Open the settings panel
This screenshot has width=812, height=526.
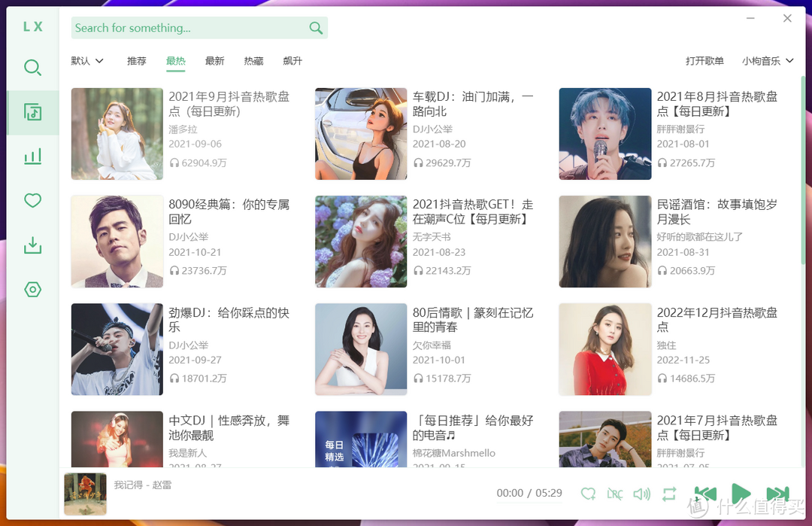(32, 289)
